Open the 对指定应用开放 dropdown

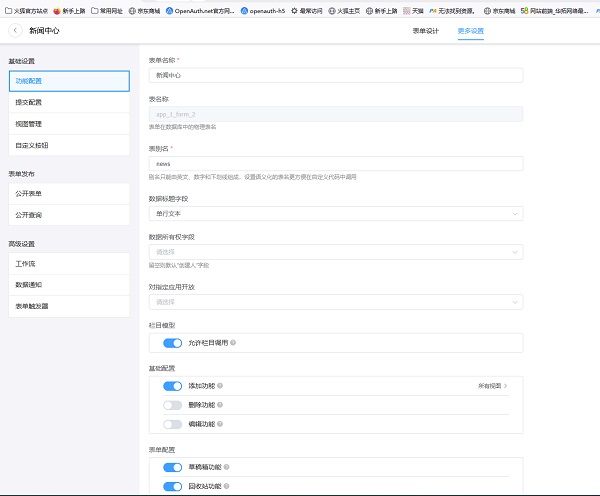tap(336, 302)
